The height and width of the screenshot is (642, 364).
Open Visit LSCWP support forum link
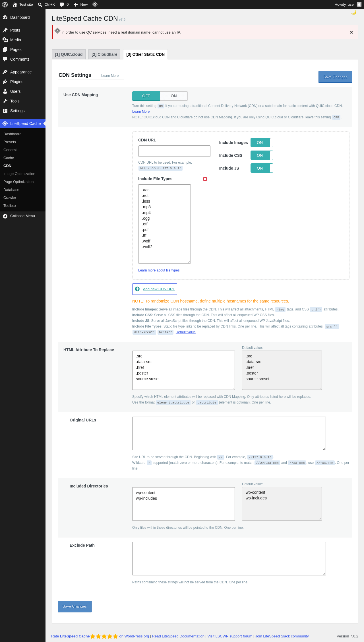(230, 636)
